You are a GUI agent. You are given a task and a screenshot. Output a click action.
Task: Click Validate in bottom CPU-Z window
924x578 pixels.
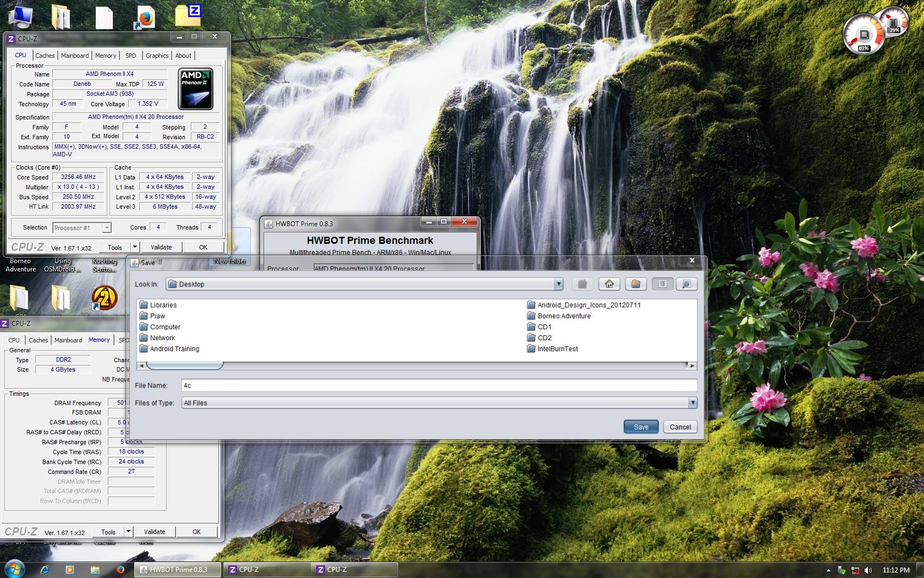155,532
